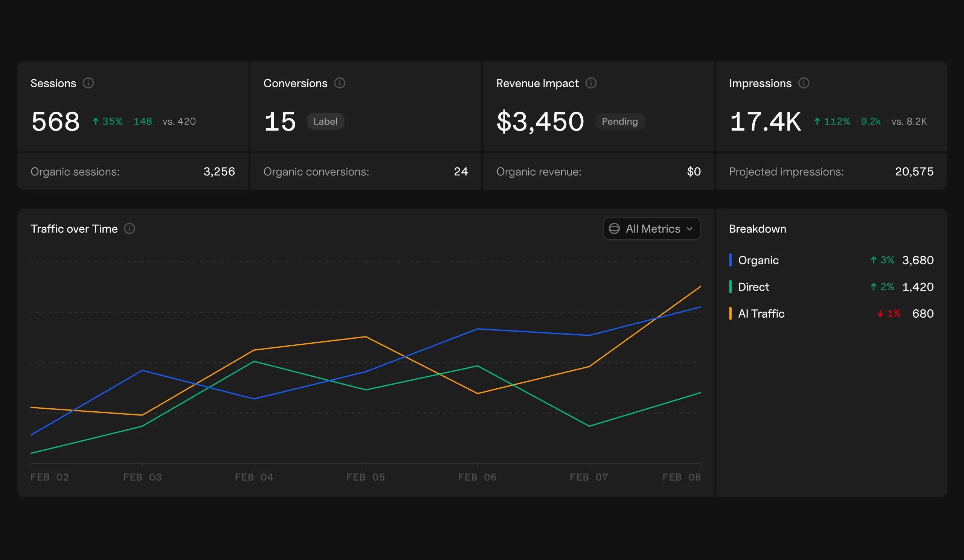Click the up arrow beside Direct 2%

[x=874, y=287]
